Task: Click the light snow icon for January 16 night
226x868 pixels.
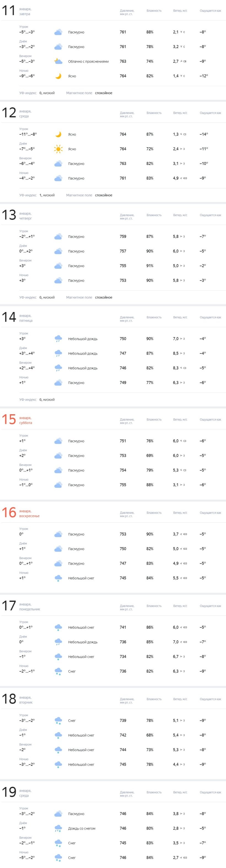Action: 58,578
